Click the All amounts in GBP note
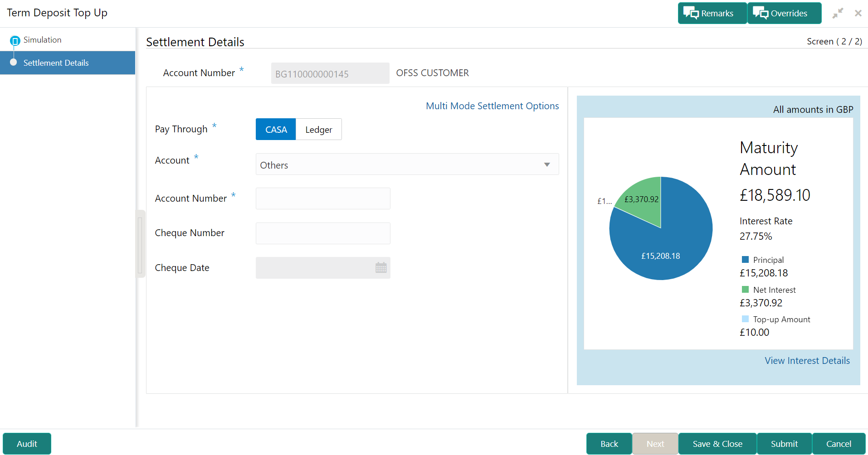The height and width of the screenshot is (455, 868). [813, 110]
